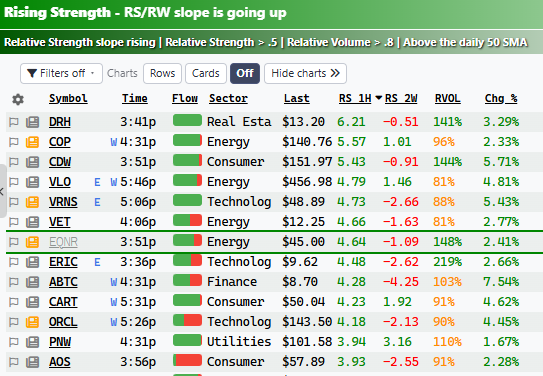543x376 pixels.
Task: Sort by Last price column header
Action: tap(297, 99)
